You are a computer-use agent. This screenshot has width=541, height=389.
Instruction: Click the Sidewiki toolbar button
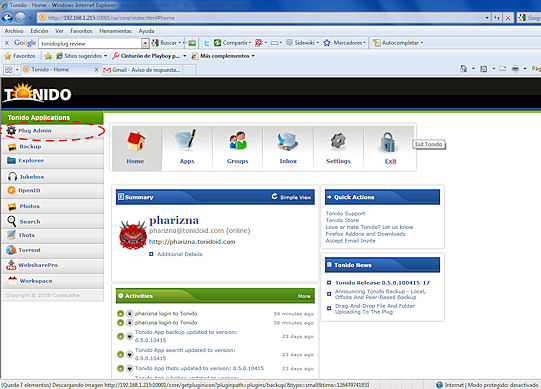click(302, 43)
